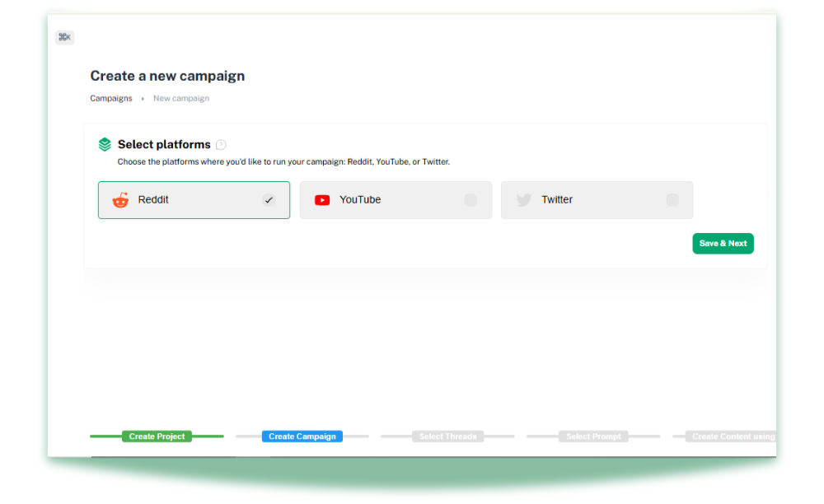Select the Twitter platform card
The image size is (824, 504).
[x=597, y=200]
